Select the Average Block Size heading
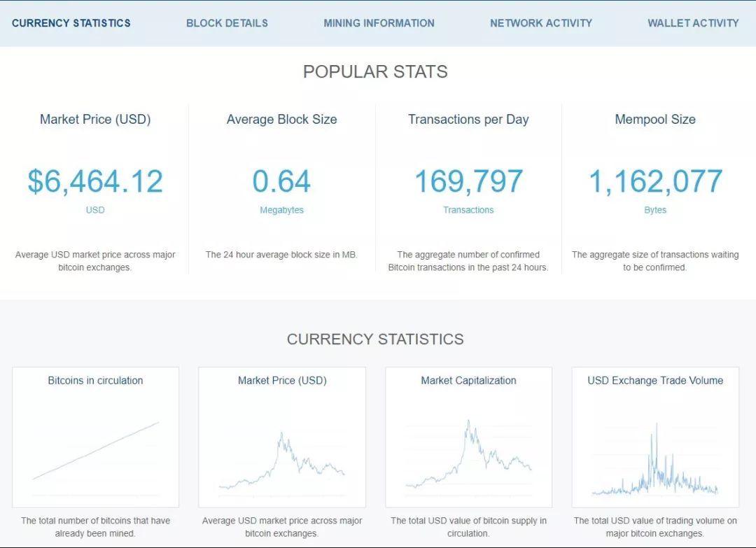This screenshot has height=548, width=756. tap(281, 120)
